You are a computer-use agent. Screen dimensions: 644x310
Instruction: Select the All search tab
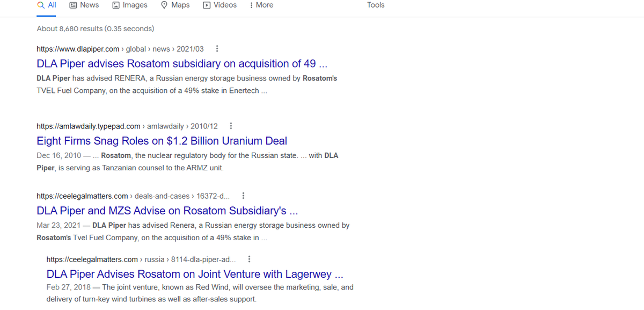pos(47,5)
